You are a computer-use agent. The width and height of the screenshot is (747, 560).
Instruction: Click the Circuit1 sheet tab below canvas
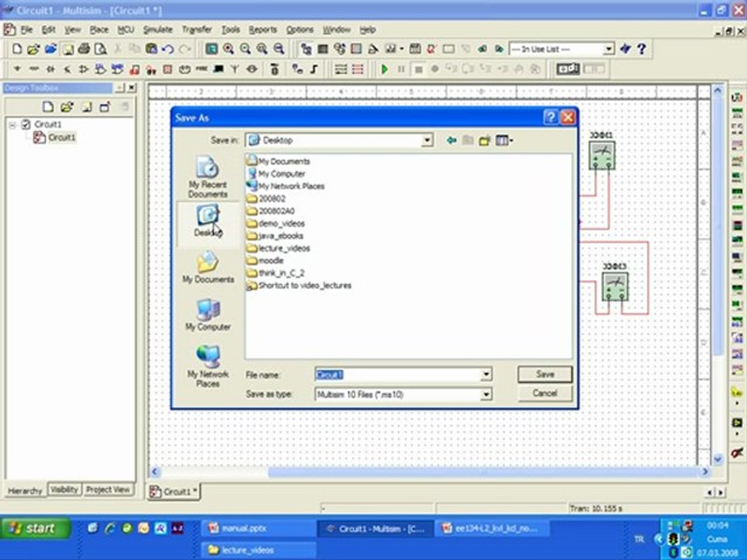pyautogui.click(x=174, y=492)
